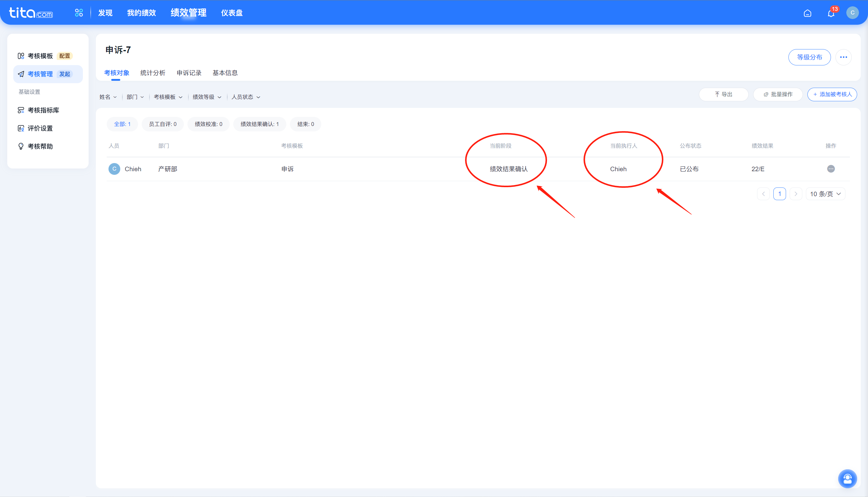The height and width of the screenshot is (497, 868).
Task: Switch to the 统计分析 tab
Action: coord(152,73)
